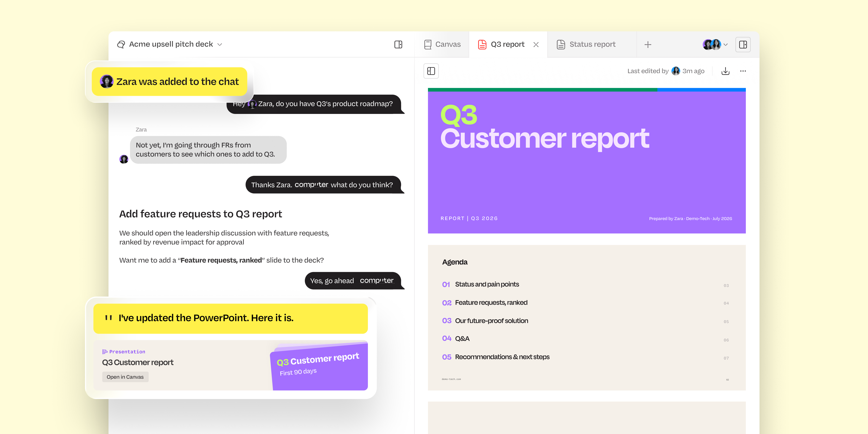Toggle the right sidebar layout button

coord(743,44)
